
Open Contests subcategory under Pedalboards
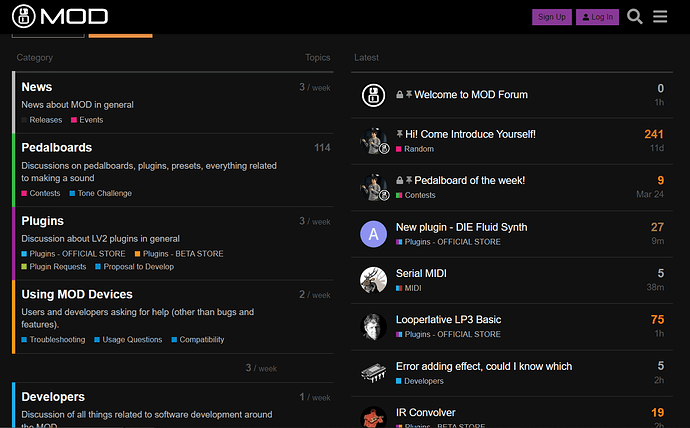tap(41, 193)
